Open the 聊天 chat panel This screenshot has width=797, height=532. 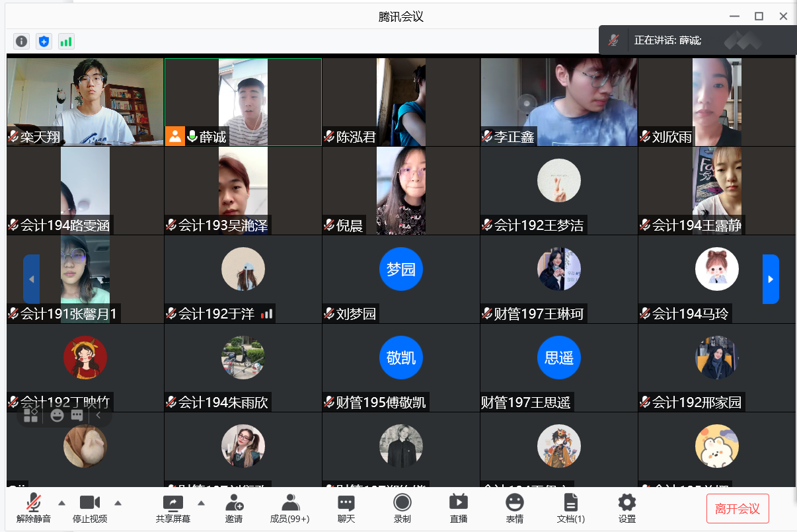[x=346, y=508]
